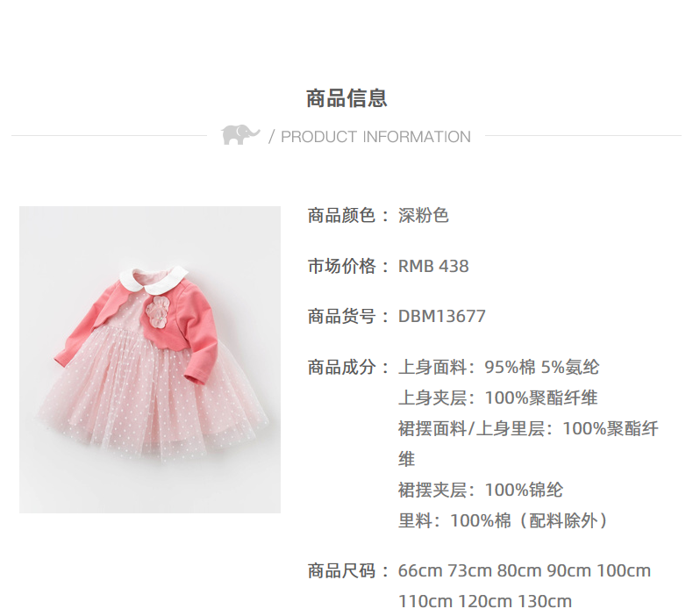
Task: Open the pink dress product thumbnail
Action: coord(150,360)
